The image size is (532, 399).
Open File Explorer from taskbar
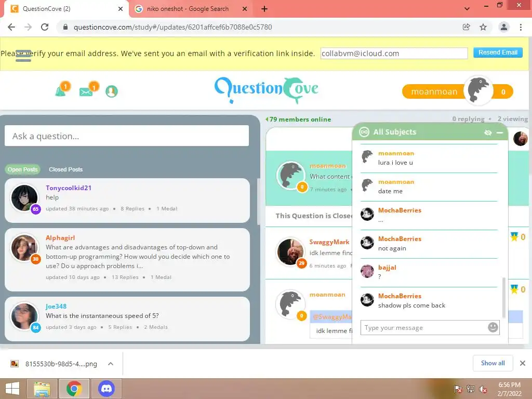pos(42,389)
